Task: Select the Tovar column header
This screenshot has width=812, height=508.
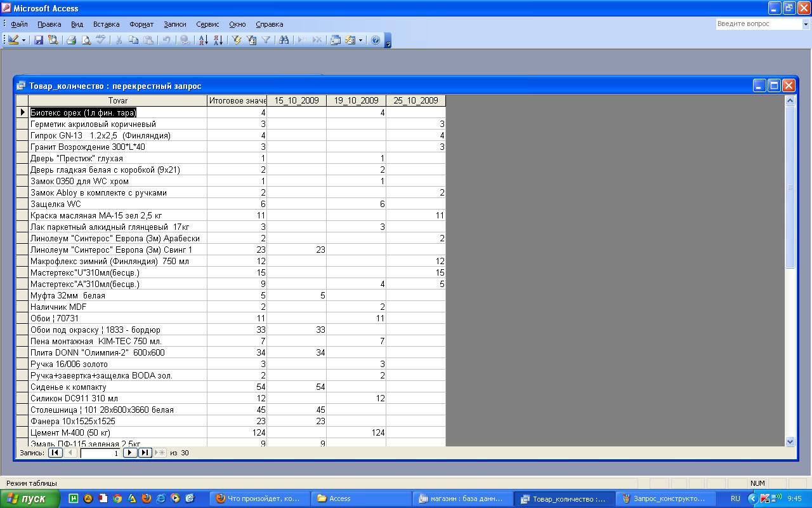Action: point(117,100)
